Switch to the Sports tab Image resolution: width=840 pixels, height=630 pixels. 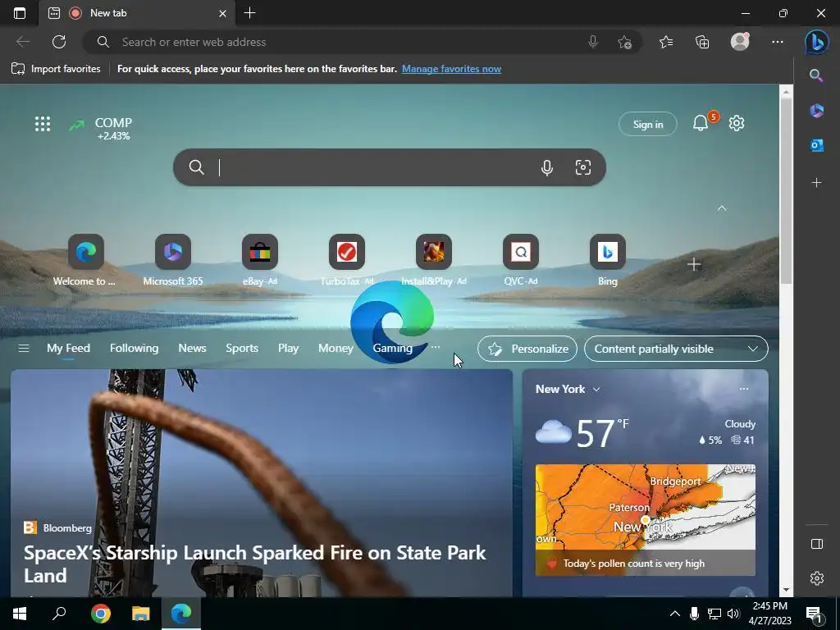tap(242, 348)
